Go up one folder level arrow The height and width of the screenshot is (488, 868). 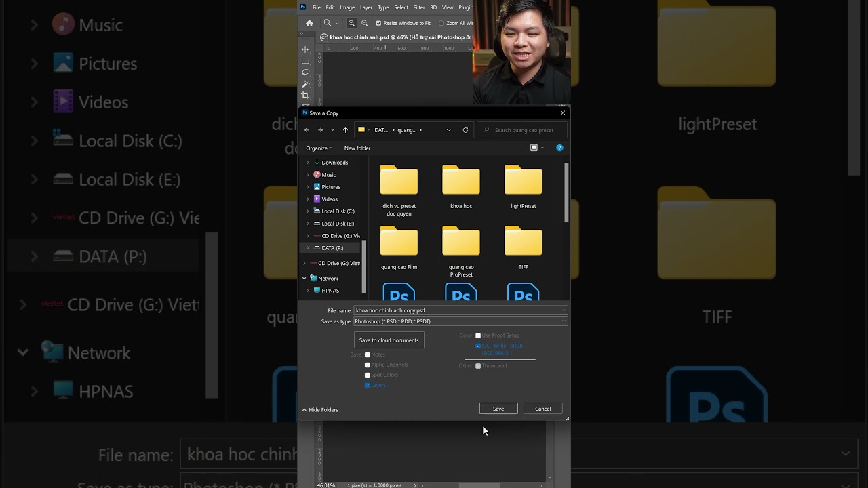pyautogui.click(x=345, y=130)
